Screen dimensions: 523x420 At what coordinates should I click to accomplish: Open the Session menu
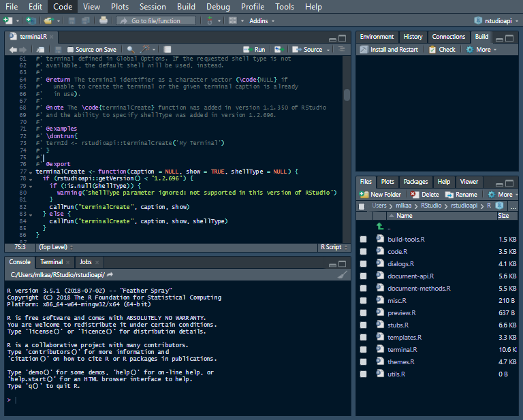[x=152, y=6]
